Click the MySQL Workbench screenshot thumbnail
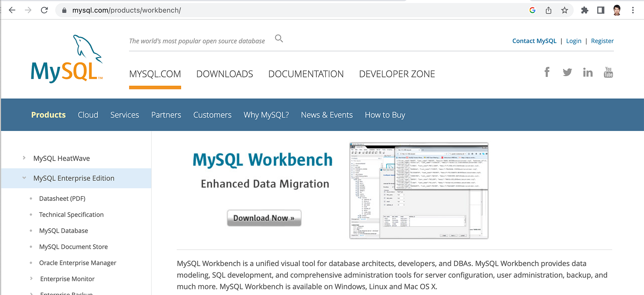Screen dimensions: 644x295 pos(419,191)
